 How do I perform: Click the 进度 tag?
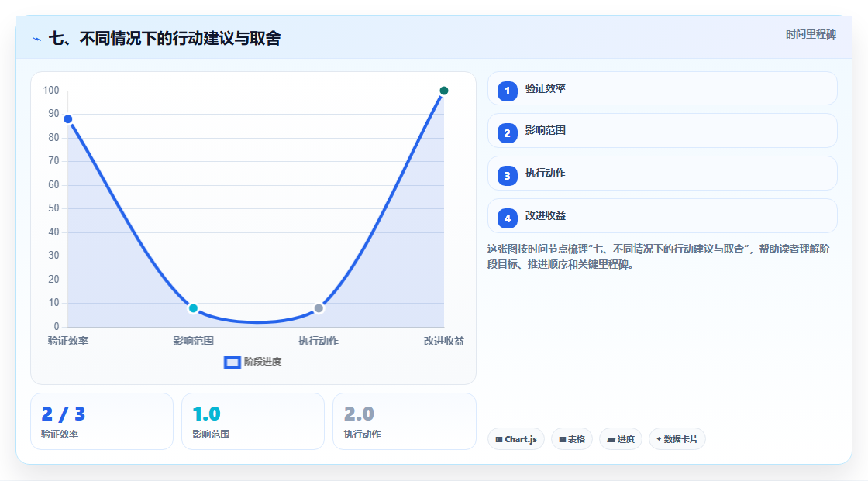621,439
